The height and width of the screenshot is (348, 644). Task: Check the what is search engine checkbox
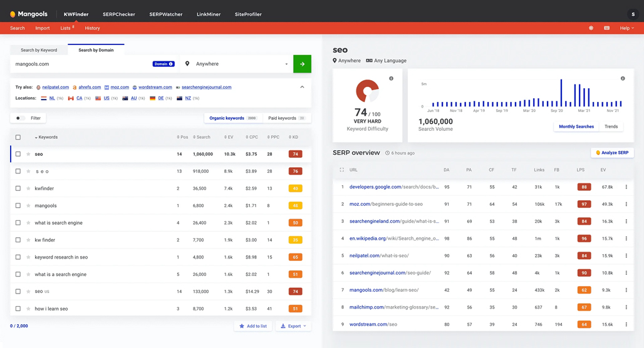click(x=18, y=223)
